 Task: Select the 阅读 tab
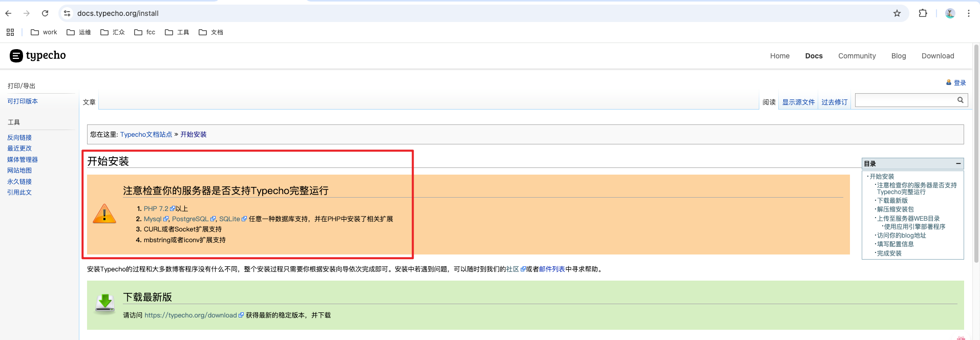tap(769, 102)
